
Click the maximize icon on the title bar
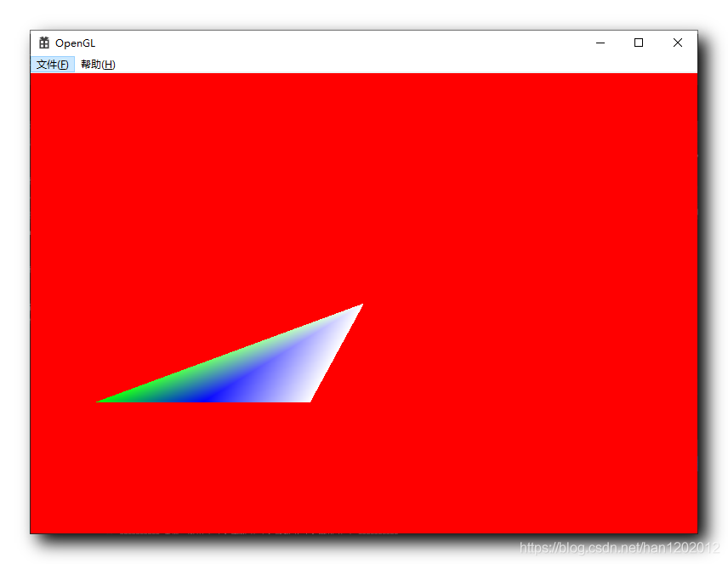point(638,43)
